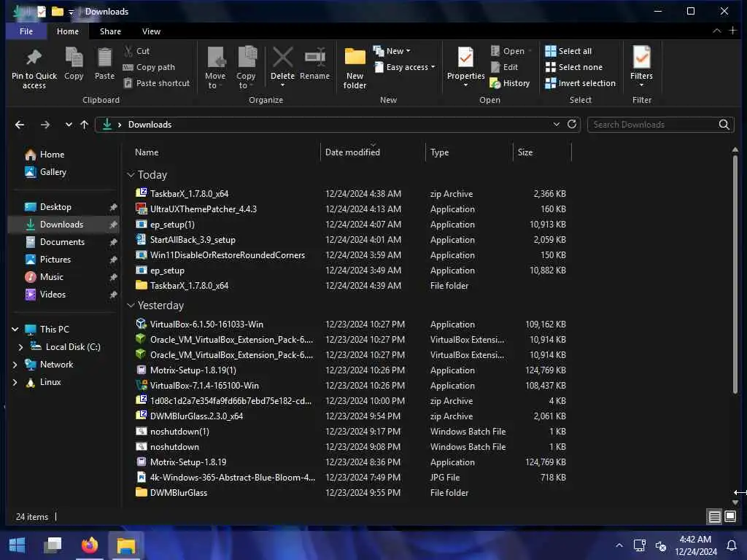747x560 pixels.
Task: Switch to the Share ribbon tab
Action: [110, 31]
